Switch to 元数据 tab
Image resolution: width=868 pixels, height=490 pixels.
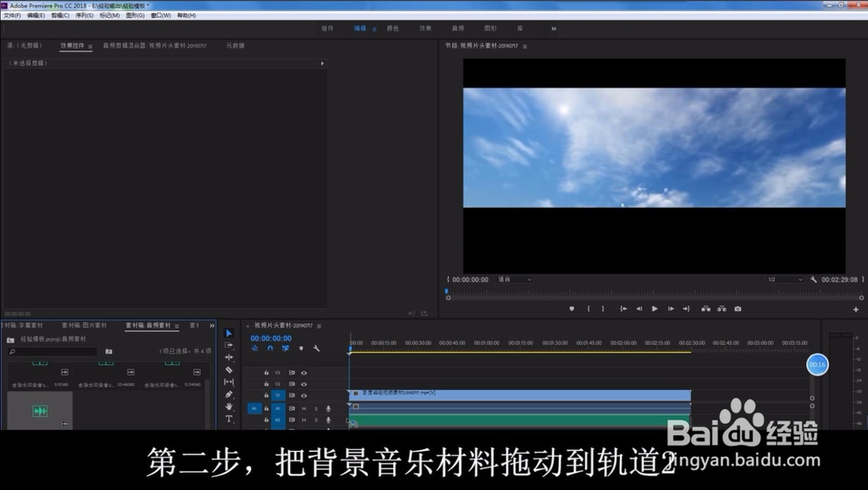pos(235,46)
